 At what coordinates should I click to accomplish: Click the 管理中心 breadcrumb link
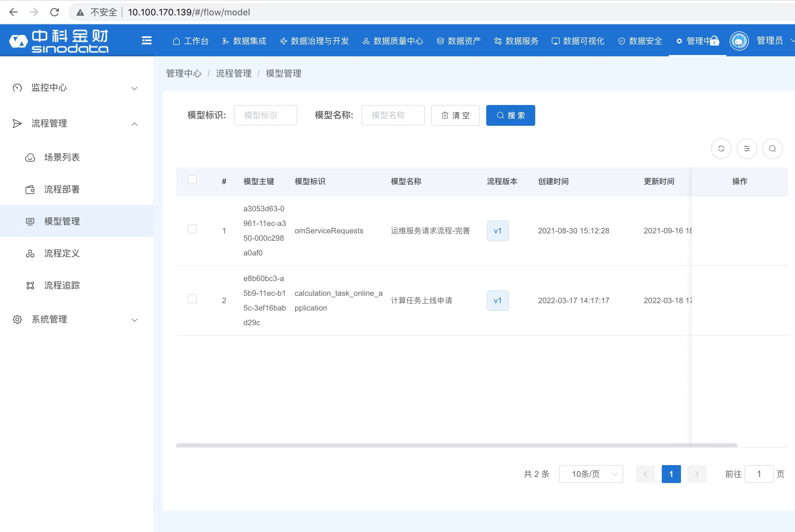coord(184,73)
